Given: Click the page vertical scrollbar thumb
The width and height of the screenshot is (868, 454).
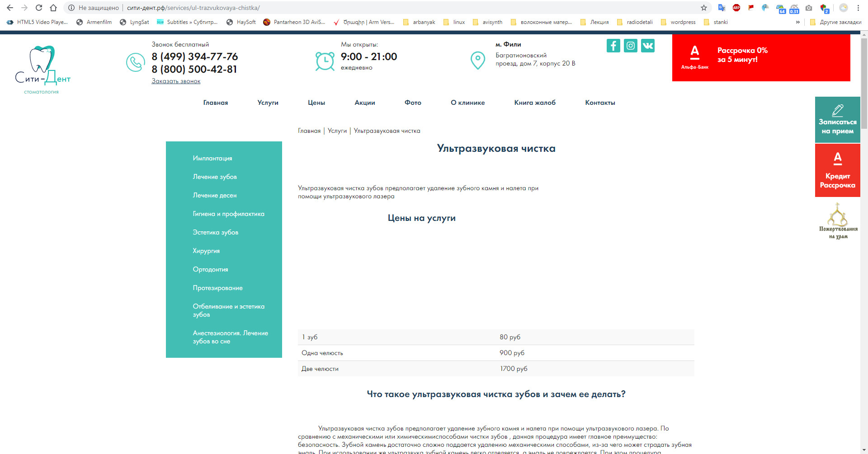Looking at the screenshot, I should (864, 81).
